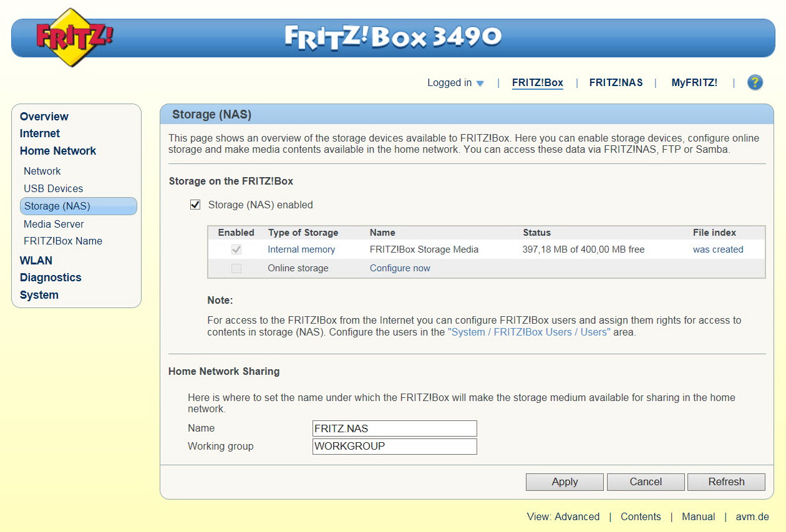Toggle the Online storage enabled checkbox
Screen dimensions: 786x532
coord(236,268)
